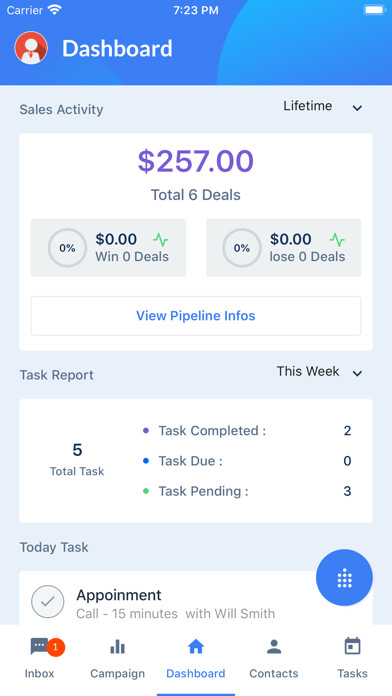Tap the user profile avatar icon

(x=31, y=48)
